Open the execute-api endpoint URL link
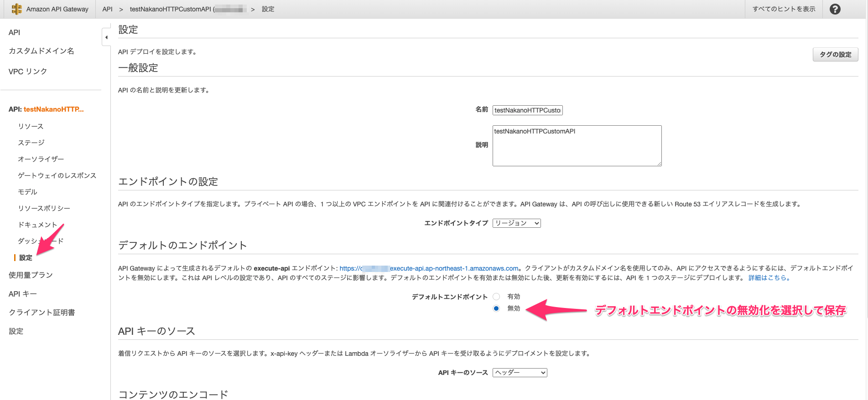 click(429, 268)
